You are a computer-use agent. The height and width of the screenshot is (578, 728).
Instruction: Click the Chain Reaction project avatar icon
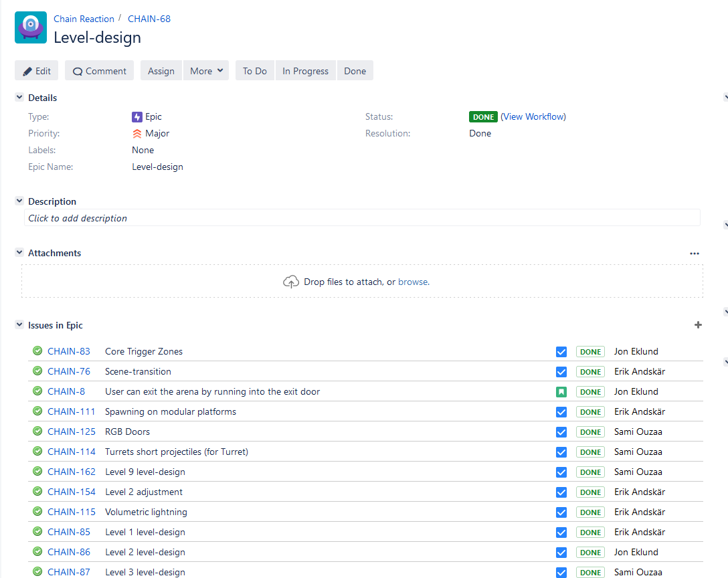(x=31, y=27)
